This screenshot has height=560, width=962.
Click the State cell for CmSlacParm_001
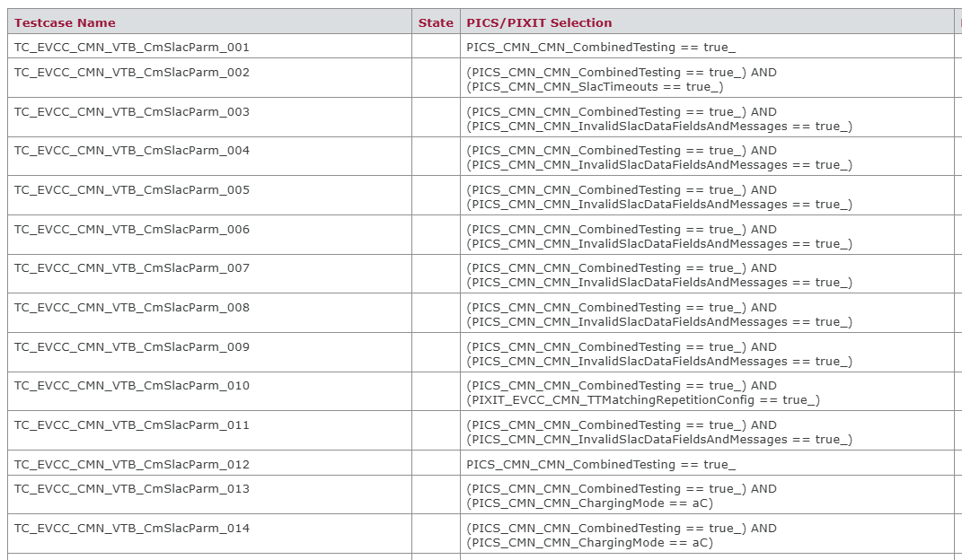point(436,47)
